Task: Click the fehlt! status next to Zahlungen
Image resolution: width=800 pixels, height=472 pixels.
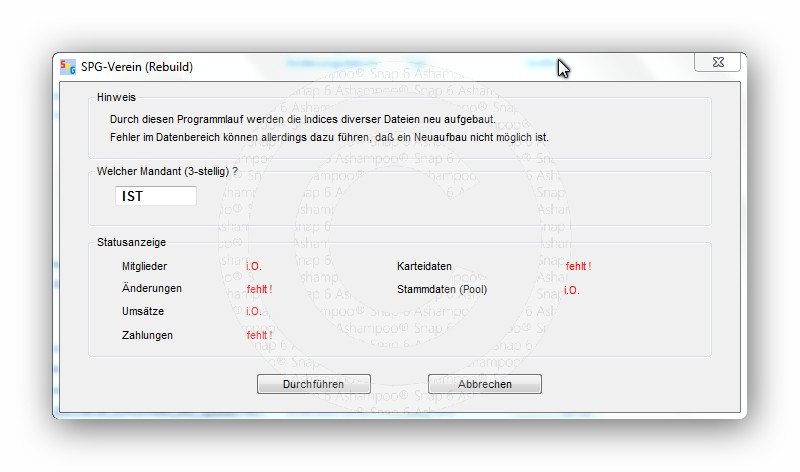Action: pos(259,335)
